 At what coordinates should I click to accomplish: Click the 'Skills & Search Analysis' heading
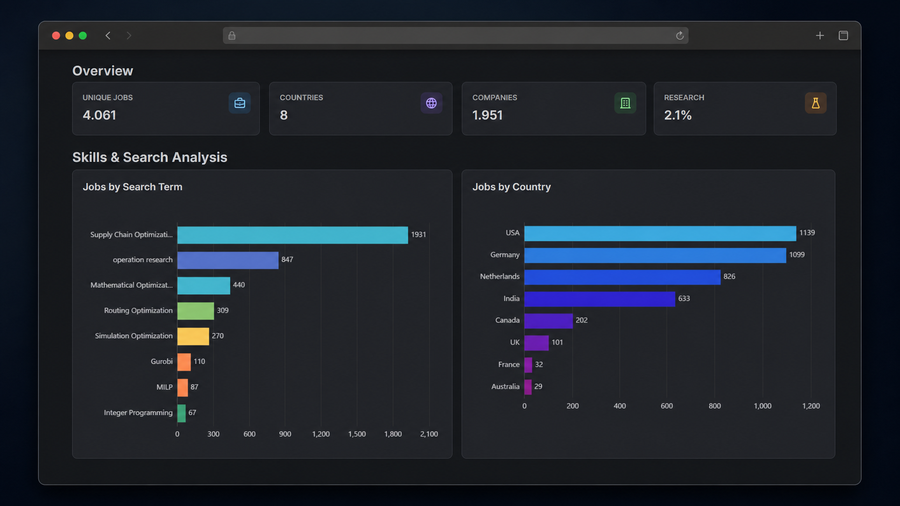150,157
